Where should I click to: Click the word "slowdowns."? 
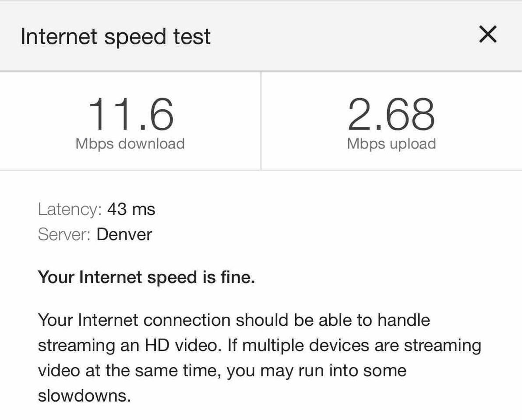[85, 396]
